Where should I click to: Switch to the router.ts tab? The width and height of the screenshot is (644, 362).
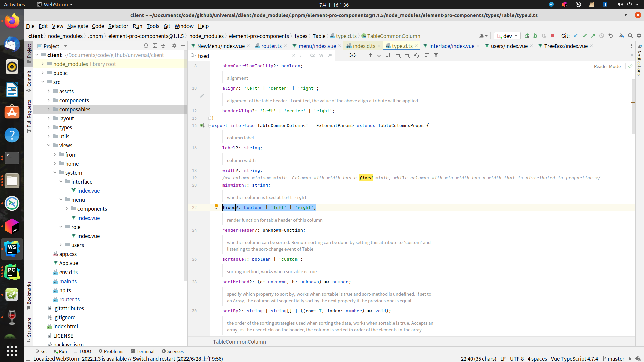click(x=271, y=46)
